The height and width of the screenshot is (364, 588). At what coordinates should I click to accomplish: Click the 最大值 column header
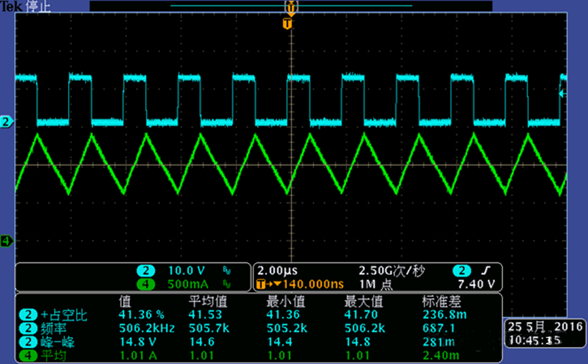pyautogui.click(x=364, y=301)
